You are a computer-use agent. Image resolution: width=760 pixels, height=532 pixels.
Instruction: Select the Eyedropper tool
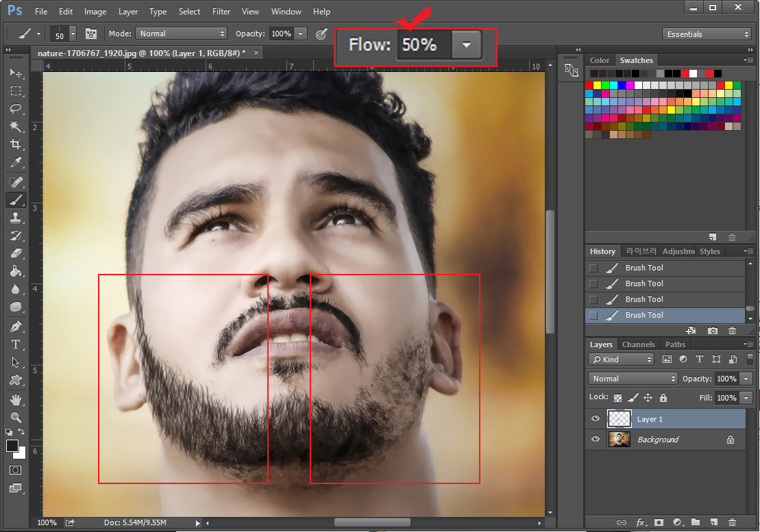pos(16,163)
